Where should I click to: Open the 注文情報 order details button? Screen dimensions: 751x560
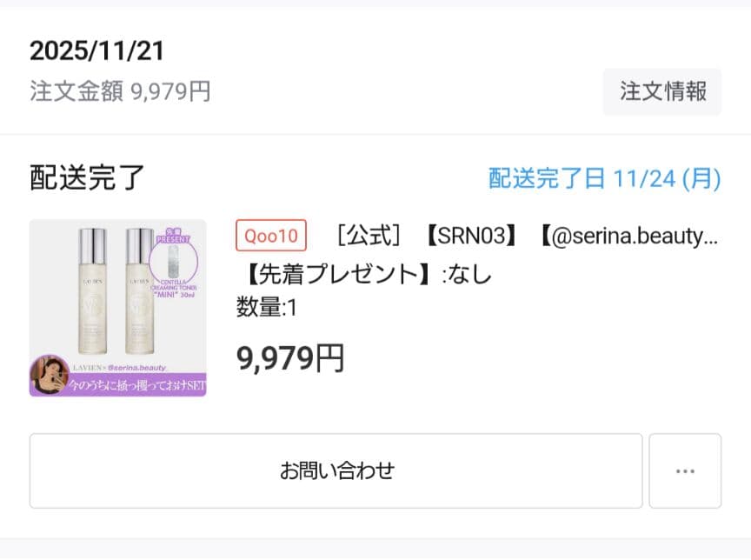tap(661, 90)
